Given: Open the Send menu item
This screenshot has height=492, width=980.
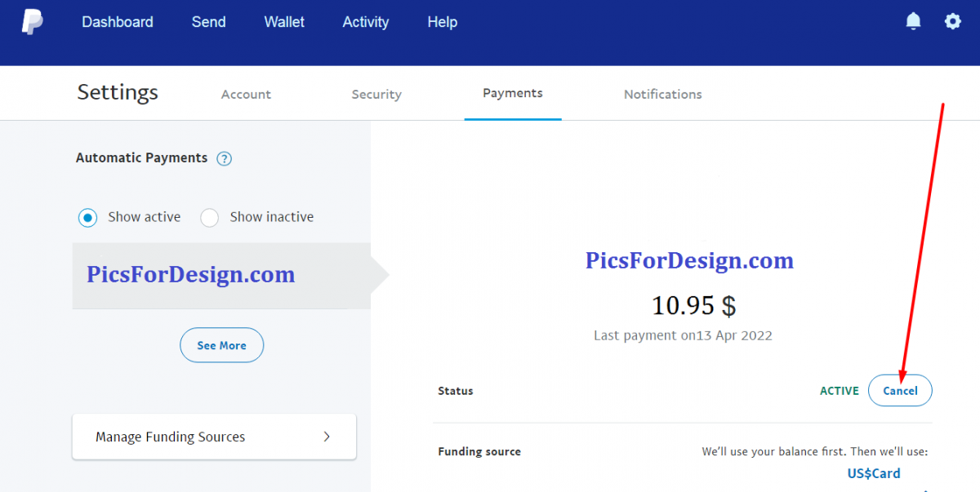Looking at the screenshot, I should coord(208,22).
